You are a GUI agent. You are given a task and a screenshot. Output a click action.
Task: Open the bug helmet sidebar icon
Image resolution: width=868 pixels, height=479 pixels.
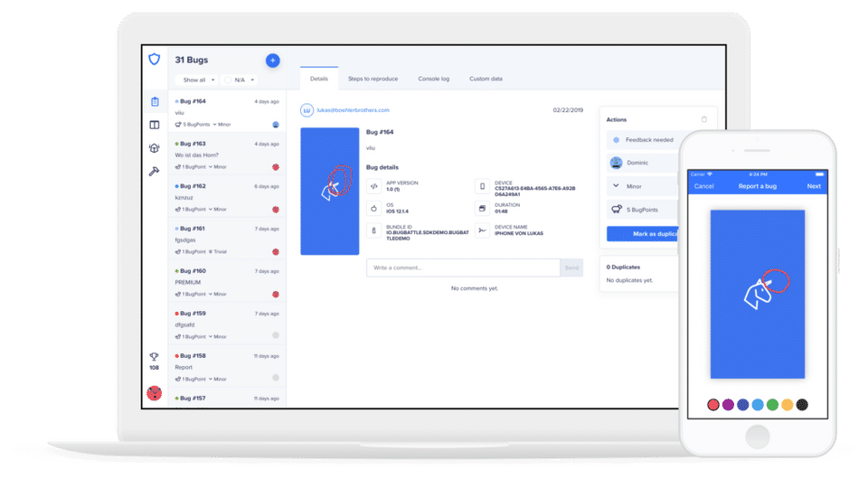(x=155, y=147)
